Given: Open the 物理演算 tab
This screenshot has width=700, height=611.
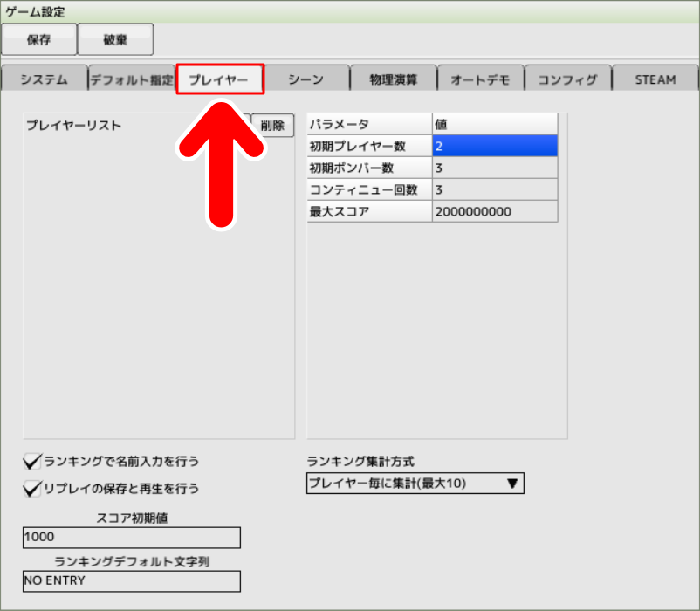Looking at the screenshot, I should coord(394,79).
